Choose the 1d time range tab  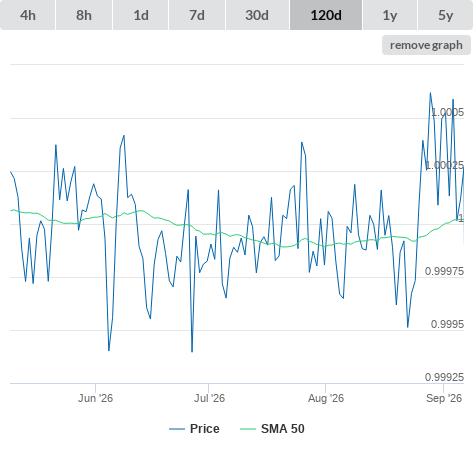tap(141, 15)
